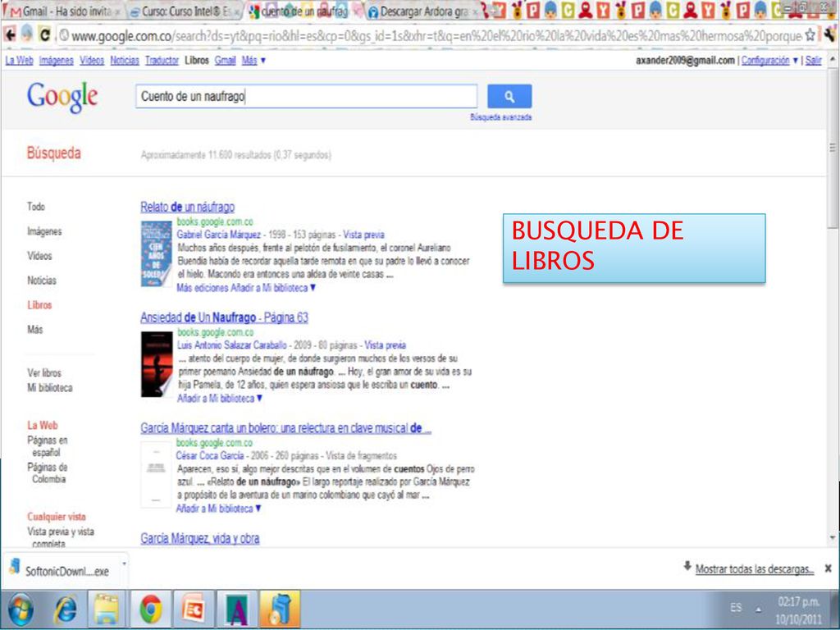Reload the page with the refresh icon
840x630 pixels.
45,35
